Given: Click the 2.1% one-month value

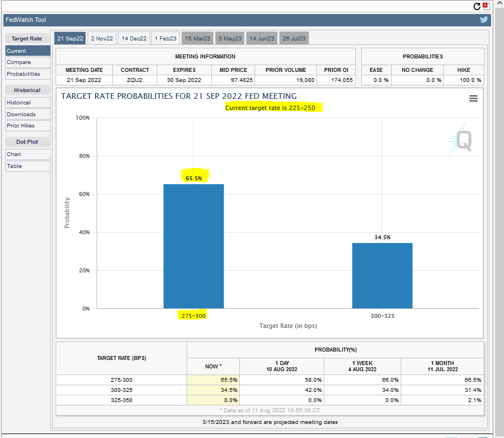Looking at the screenshot, I should (474, 400).
